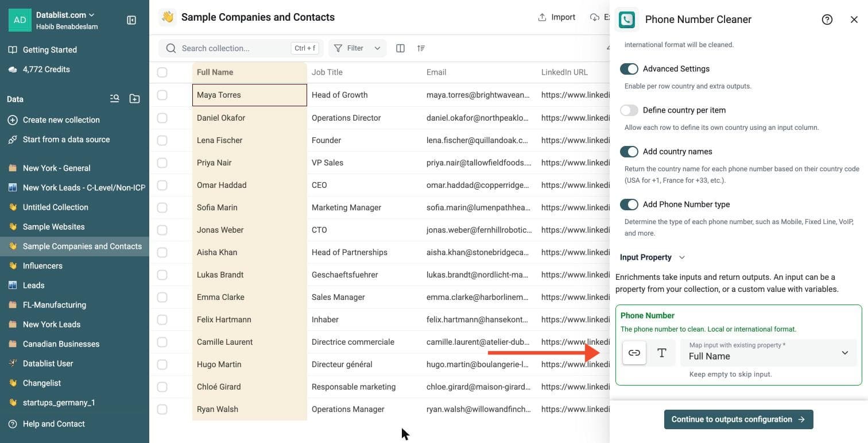Open the Map input property dropdown
Image resolution: width=868 pixels, height=443 pixels.
coord(769,352)
